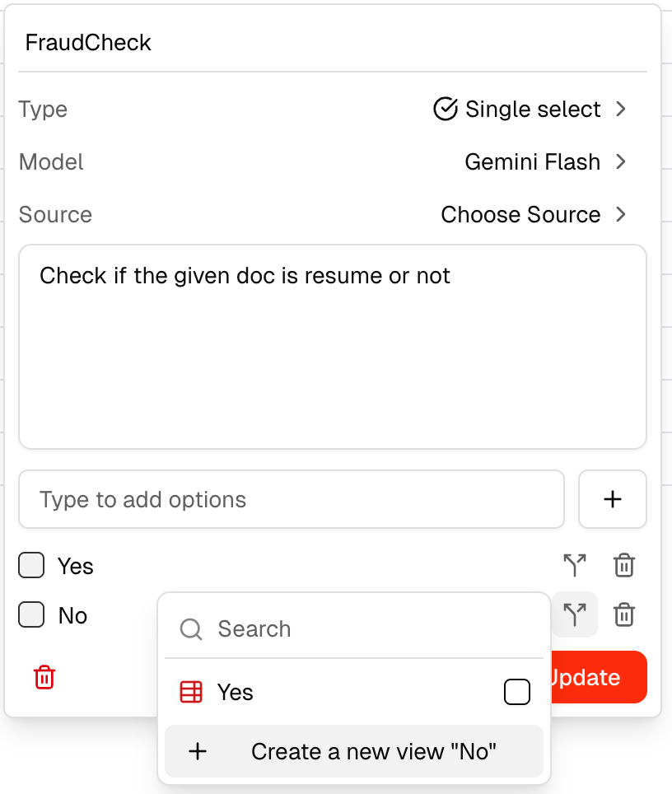Check the Yes view checkbox in popup
Image resolution: width=672 pixels, height=794 pixels.
517,693
